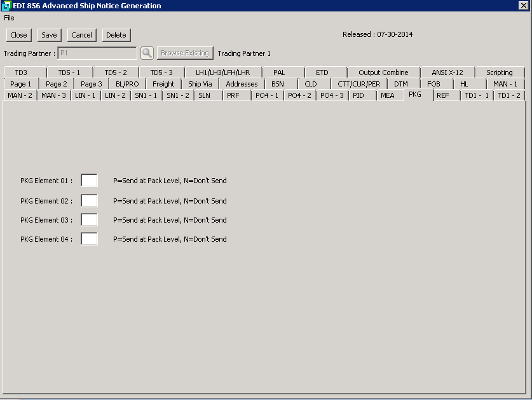Click the Delete button
Image resolution: width=532 pixels, height=400 pixels.
pyautogui.click(x=116, y=35)
